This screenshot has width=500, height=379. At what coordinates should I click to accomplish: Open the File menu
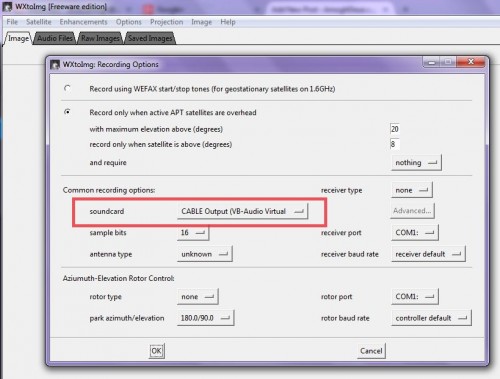point(12,22)
